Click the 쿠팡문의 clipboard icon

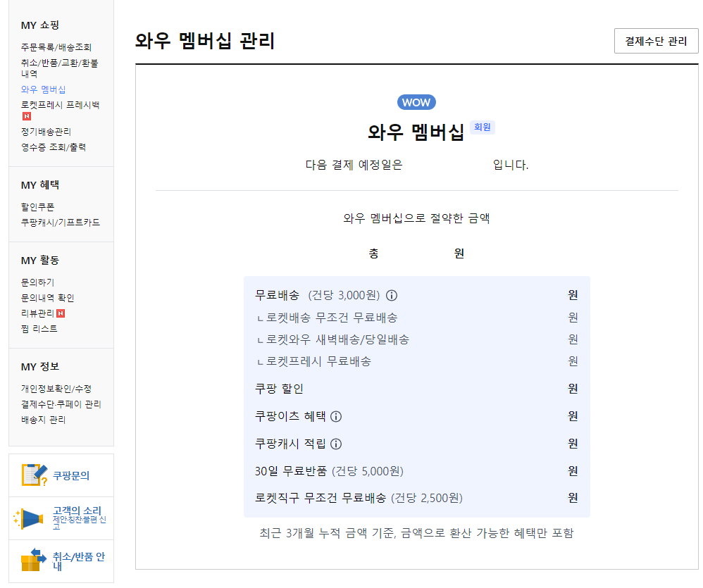(34, 475)
